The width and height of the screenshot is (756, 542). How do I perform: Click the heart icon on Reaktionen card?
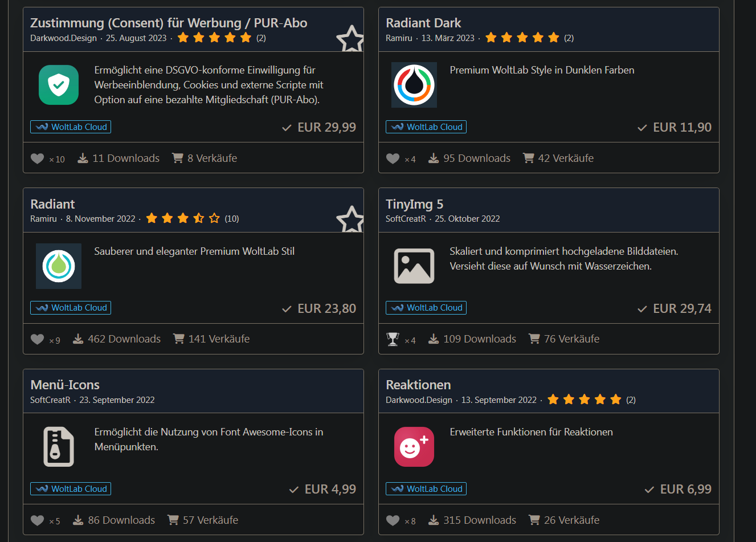tap(393, 520)
